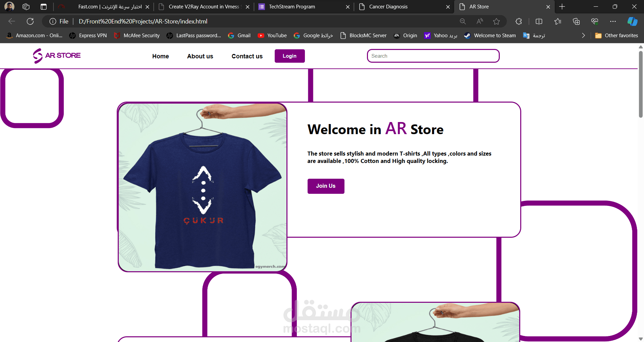
Task: Toggle the vertical tabs icon
Action: point(44,7)
